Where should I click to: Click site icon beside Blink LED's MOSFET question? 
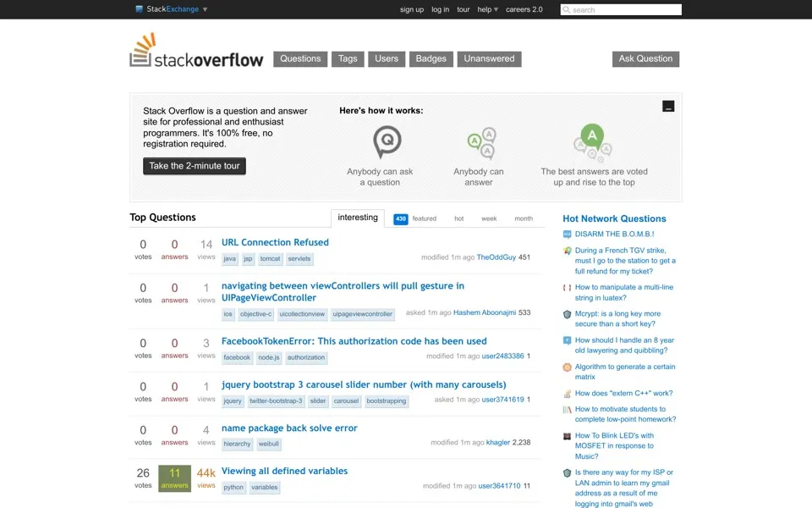pyautogui.click(x=567, y=436)
